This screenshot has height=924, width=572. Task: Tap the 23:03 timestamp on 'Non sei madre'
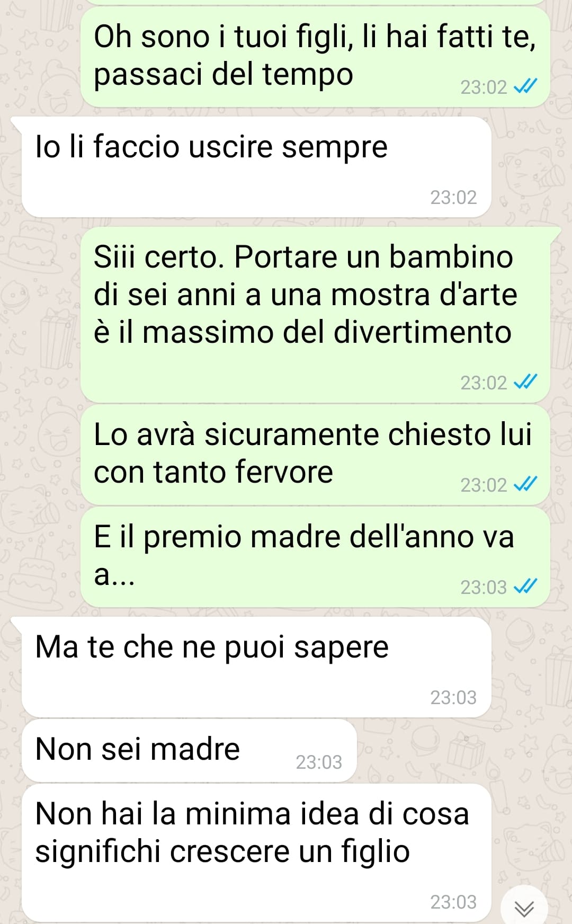[x=319, y=762]
